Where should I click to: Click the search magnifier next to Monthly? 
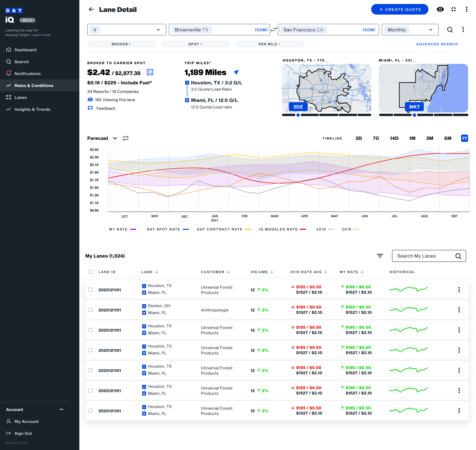coord(450,30)
